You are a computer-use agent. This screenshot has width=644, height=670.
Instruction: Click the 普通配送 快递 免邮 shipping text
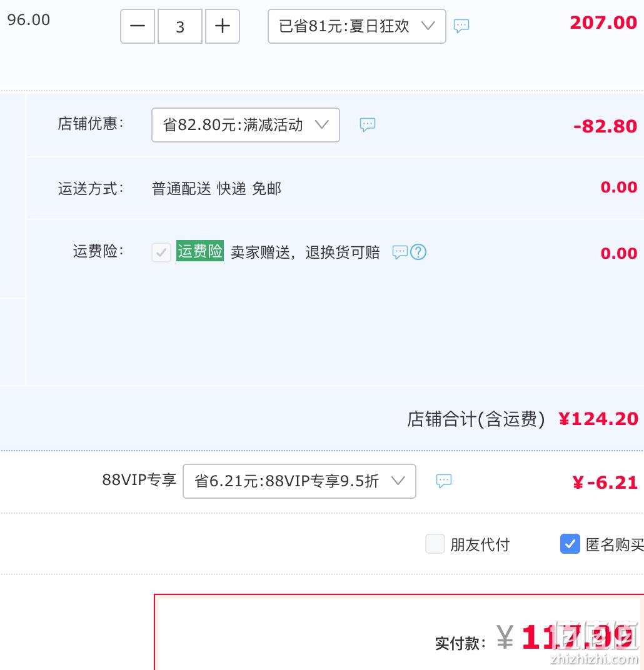[x=217, y=189]
